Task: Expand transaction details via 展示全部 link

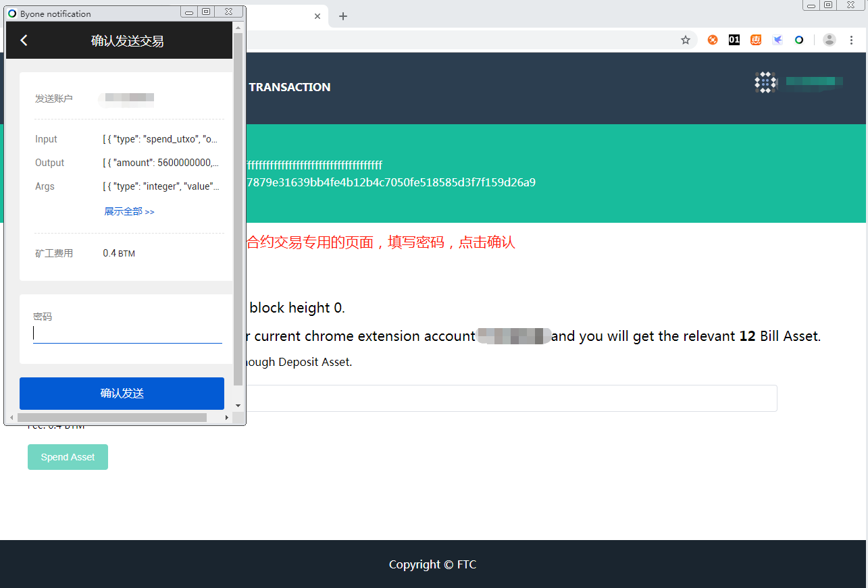Action: (x=129, y=211)
